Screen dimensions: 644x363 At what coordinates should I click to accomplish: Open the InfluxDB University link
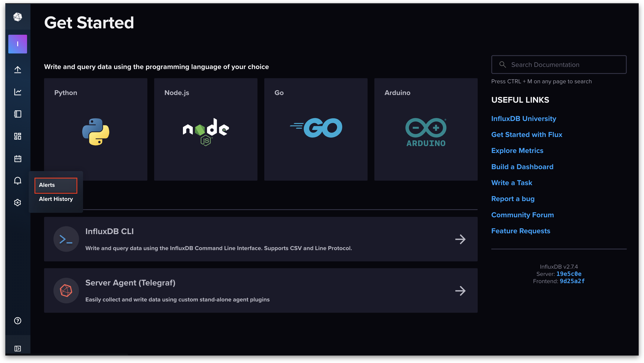(523, 118)
